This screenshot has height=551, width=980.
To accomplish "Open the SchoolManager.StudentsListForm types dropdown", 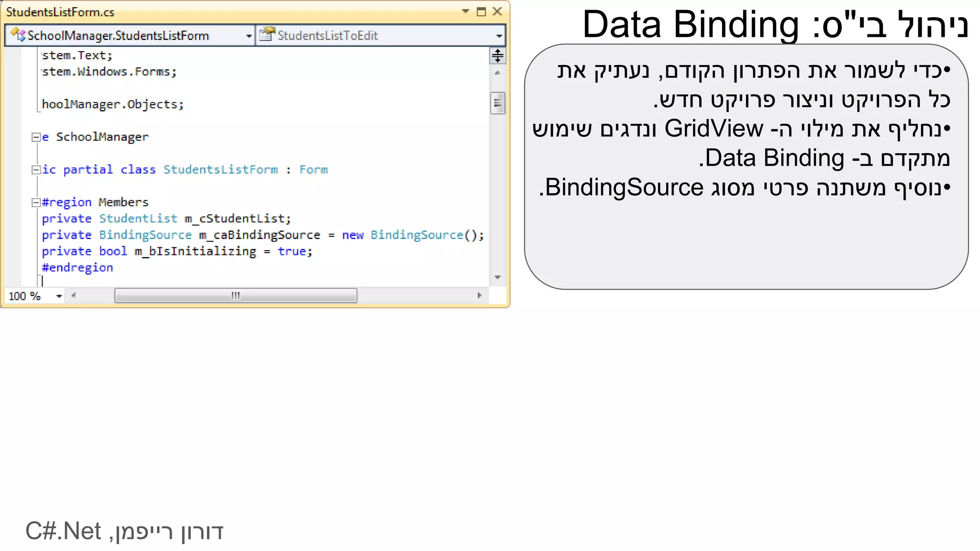I will pos(249,36).
